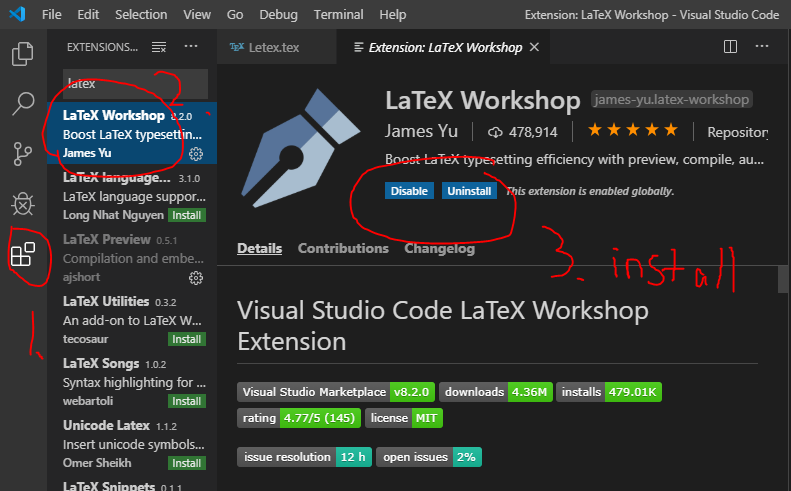Open the Debug view icon

pos(23,204)
